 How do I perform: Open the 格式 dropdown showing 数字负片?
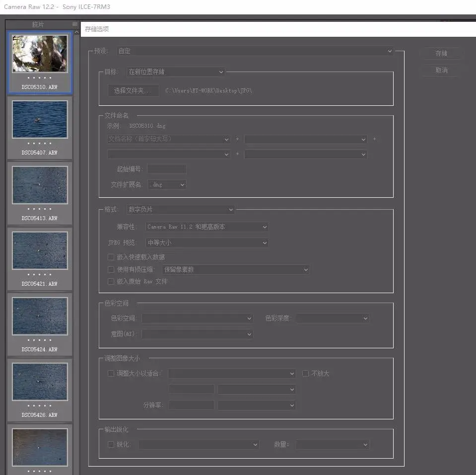(181, 210)
